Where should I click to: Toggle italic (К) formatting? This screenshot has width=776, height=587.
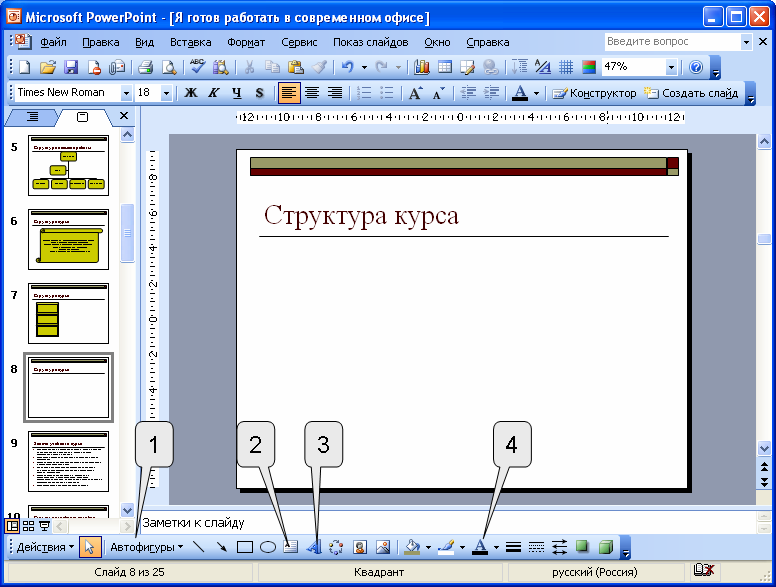[214, 93]
